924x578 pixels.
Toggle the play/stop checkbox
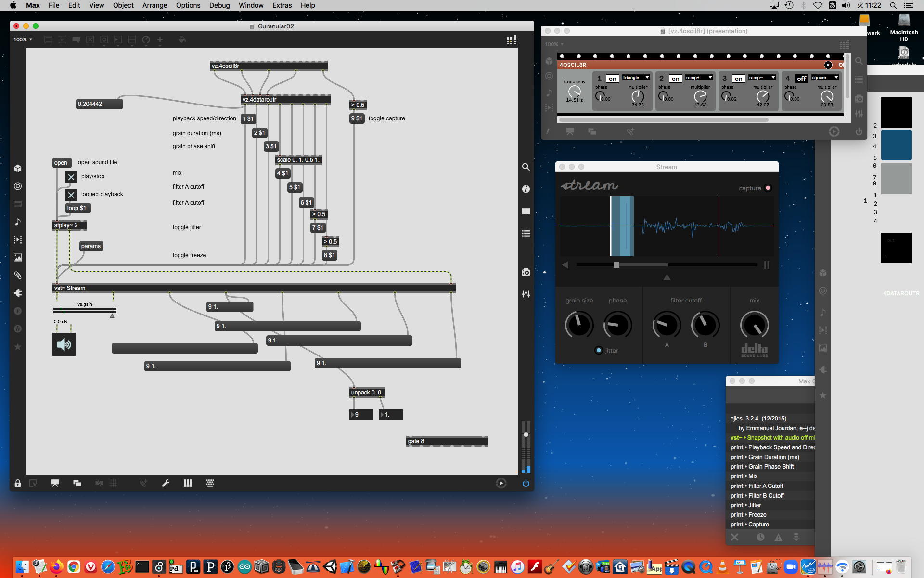[x=71, y=177]
